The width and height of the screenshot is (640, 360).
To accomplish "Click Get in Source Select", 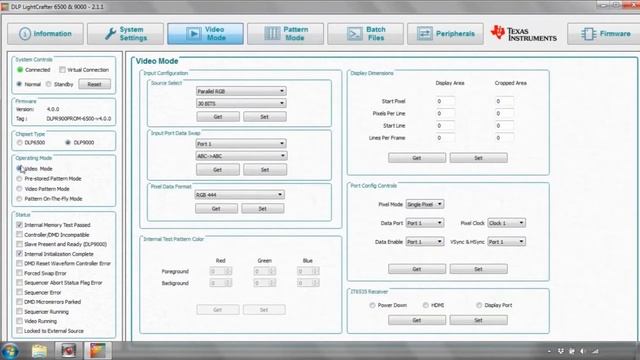I will pos(218,117).
